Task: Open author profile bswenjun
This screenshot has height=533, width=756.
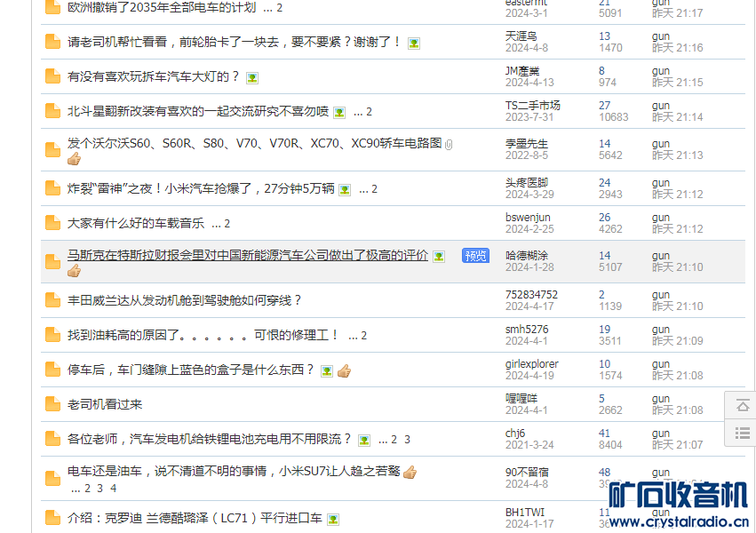Action: coord(528,218)
